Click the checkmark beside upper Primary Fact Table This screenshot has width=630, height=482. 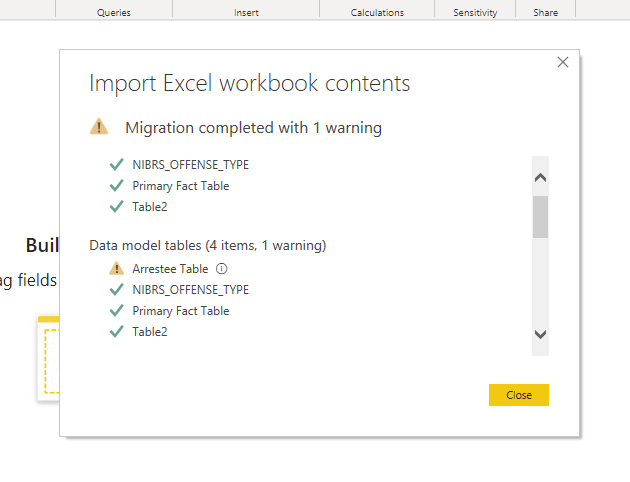coord(117,185)
